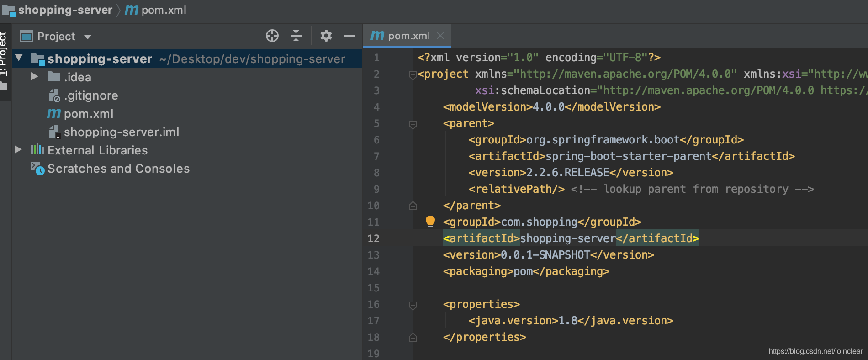Viewport: 868px width, 360px height.
Task: Fold the properties block on line 16
Action: [x=413, y=305]
